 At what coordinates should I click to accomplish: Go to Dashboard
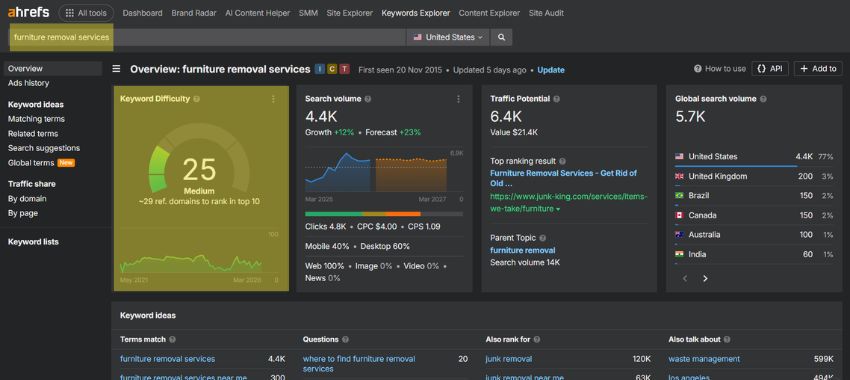point(142,13)
